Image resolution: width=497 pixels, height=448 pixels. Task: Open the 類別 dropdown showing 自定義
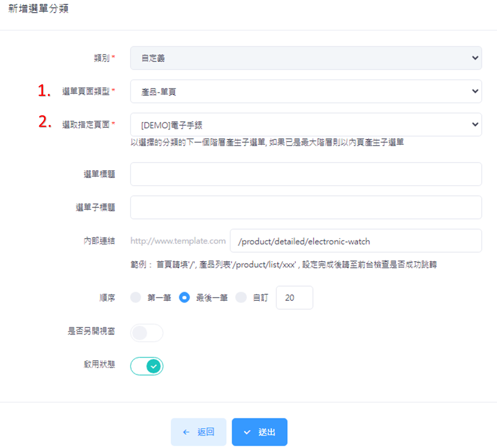(x=306, y=58)
